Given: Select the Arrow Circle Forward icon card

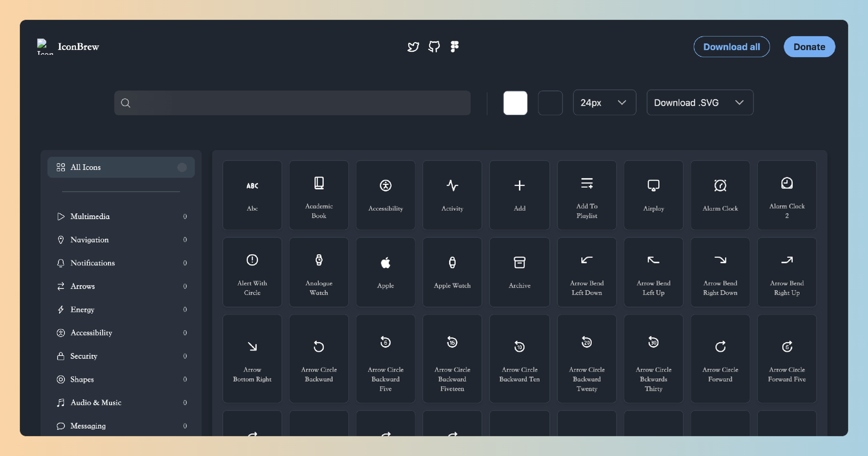Looking at the screenshot, I should (720, 359).
